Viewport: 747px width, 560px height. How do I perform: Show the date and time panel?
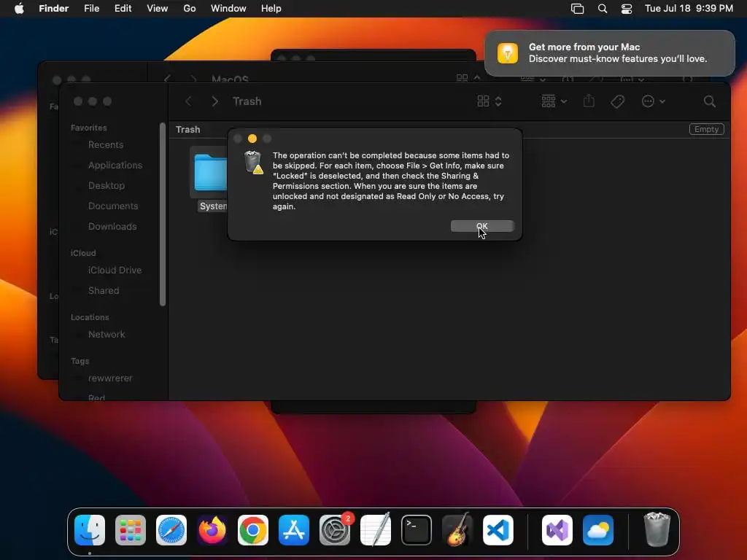[x=689, y=8]
